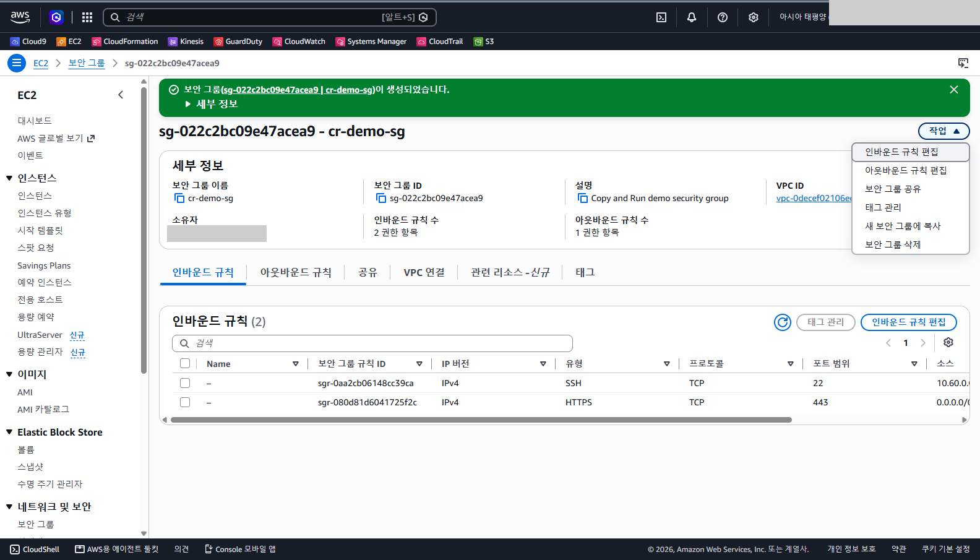980x560 pixels.
Task: Check the SSH rule row checkbox
Action: coord(185,383)
